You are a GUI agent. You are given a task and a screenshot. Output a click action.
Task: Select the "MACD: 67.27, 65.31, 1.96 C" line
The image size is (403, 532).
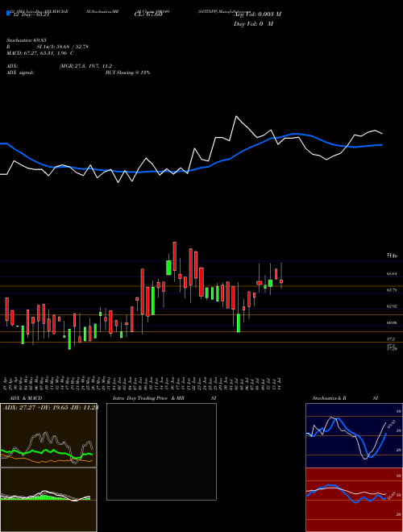click(40, 53)
